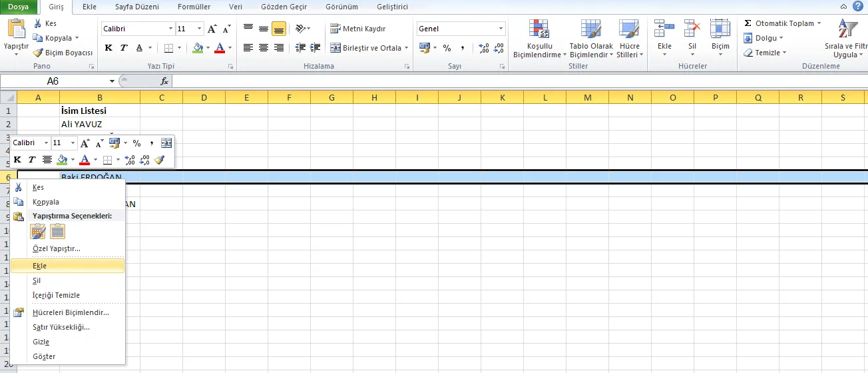868x373 pixels.
Task: Click the percent style button in the mini toolbar
Action: point(136,143)
